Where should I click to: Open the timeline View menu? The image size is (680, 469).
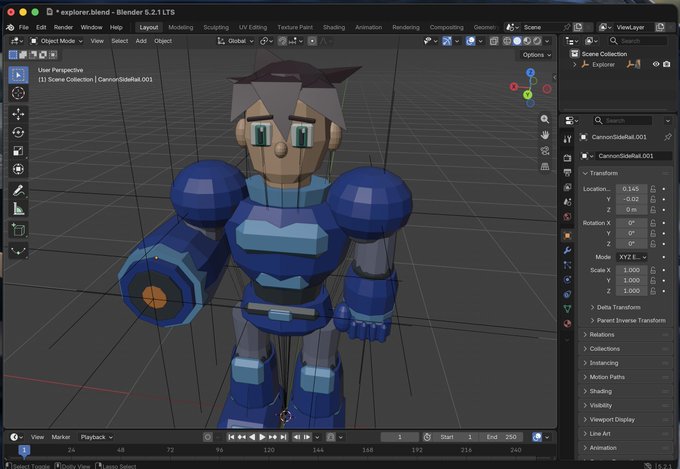pos(37,437)
